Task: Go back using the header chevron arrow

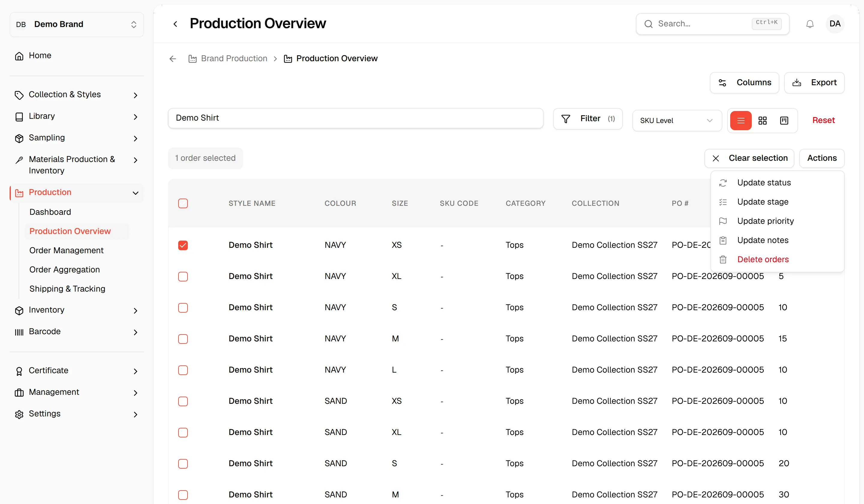Action: pyautogui.click(x=175, y=24)
